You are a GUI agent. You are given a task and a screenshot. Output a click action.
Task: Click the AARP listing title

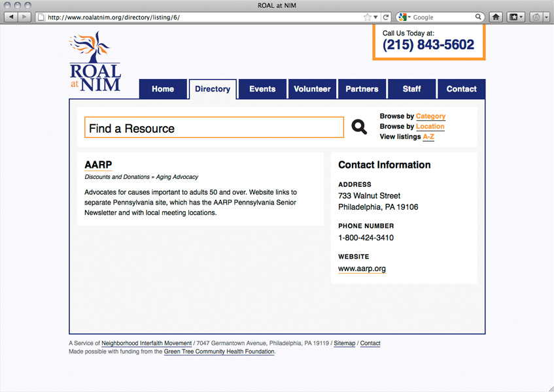[x=98, y=165]
